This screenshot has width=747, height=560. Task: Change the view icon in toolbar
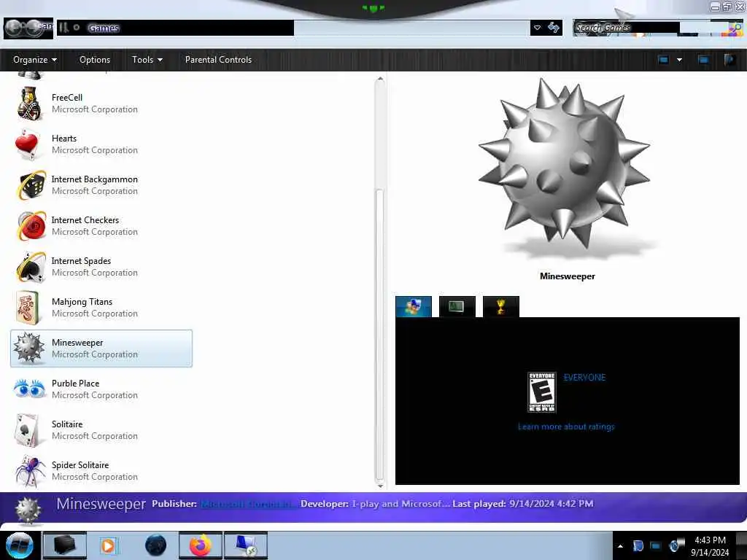tap(663, 60)
